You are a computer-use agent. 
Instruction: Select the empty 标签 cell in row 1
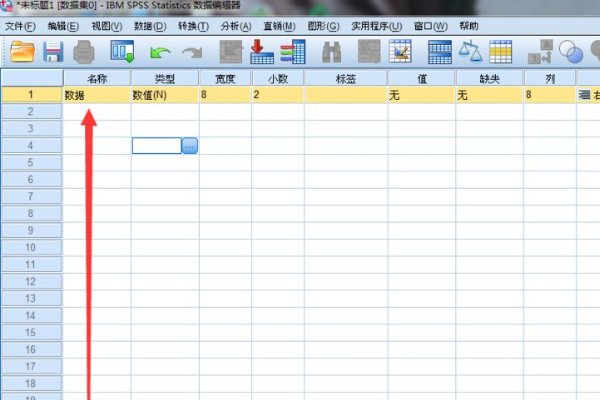tap(346, 95)
